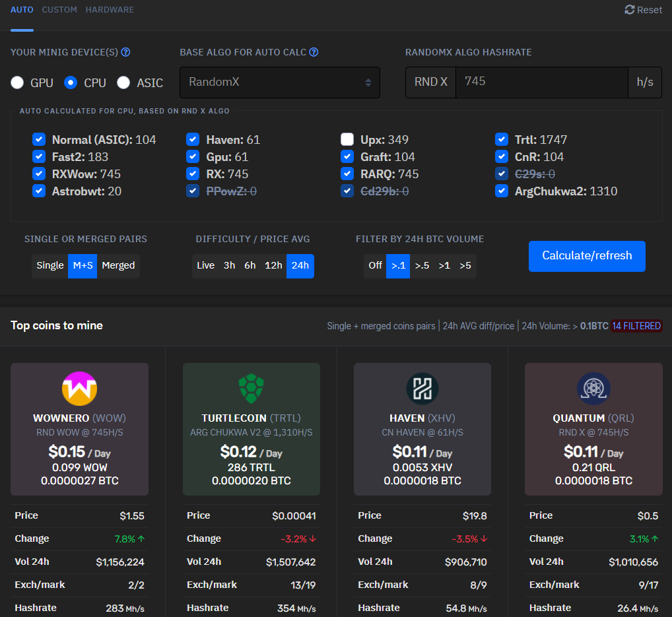Screen dimensions: 672x617
Task: Select M+S pairs option
Action: coord(83,266)
